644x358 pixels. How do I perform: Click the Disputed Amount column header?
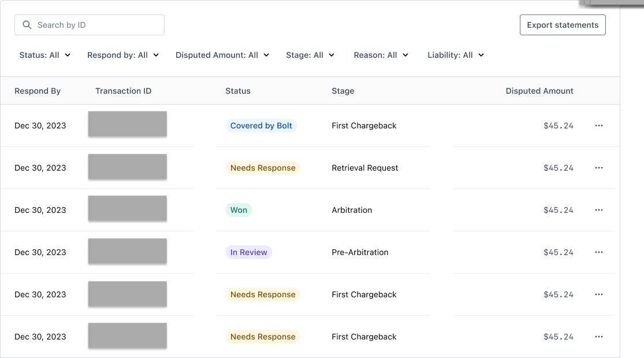click(539, 91)
